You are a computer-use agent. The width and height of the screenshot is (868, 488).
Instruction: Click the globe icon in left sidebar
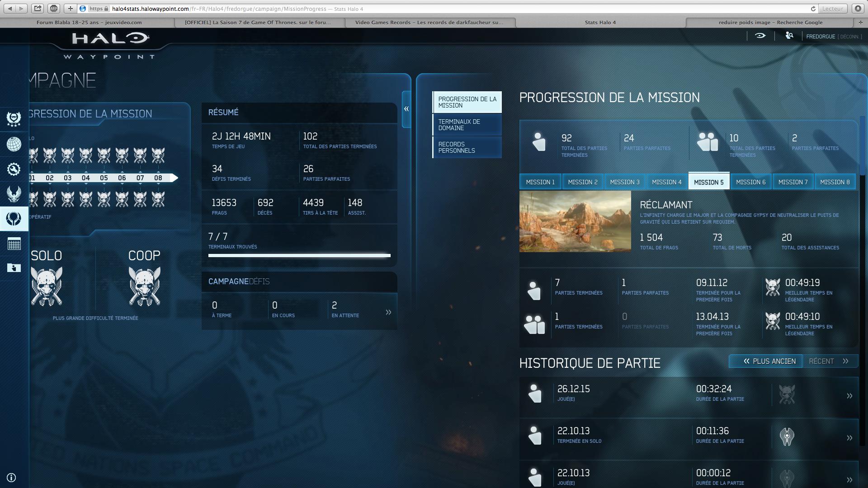pos(14,144)
